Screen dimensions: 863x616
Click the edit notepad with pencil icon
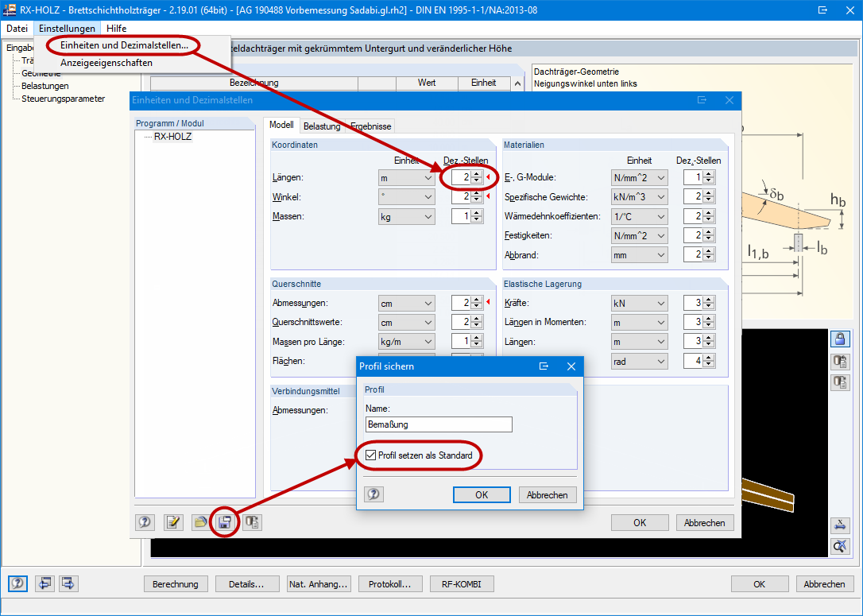coord(173,522)
